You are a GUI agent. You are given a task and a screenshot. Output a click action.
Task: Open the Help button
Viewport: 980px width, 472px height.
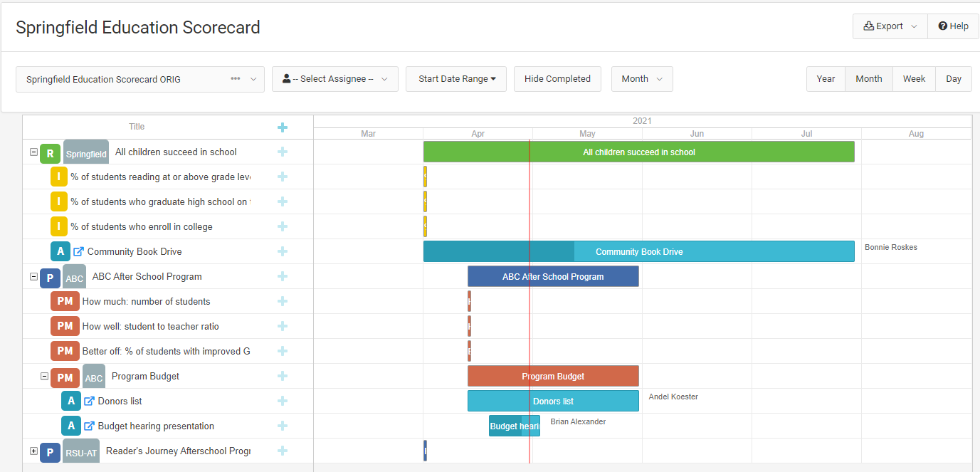click(954, 26)
